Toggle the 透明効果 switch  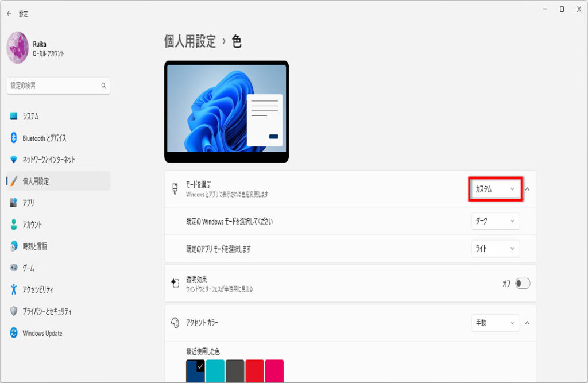click(523, 283)
